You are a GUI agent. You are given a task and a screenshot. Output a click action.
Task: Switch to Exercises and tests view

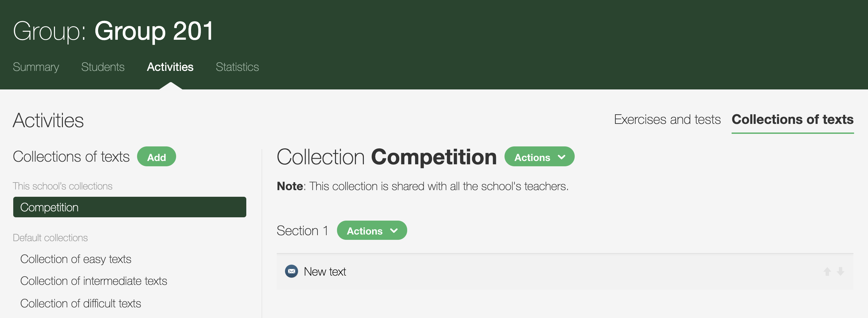pos(667,119)
